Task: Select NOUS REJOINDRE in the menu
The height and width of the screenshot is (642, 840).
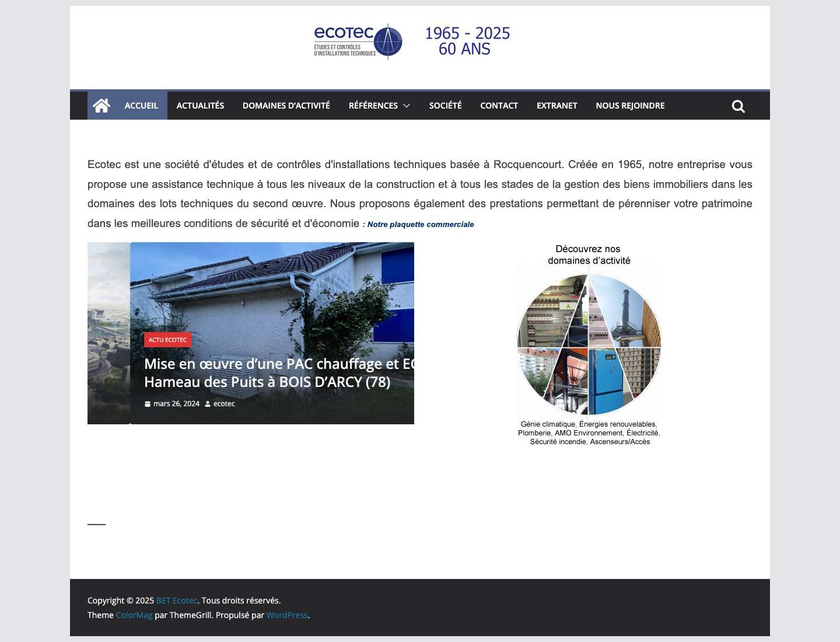Action: [630, 105]
